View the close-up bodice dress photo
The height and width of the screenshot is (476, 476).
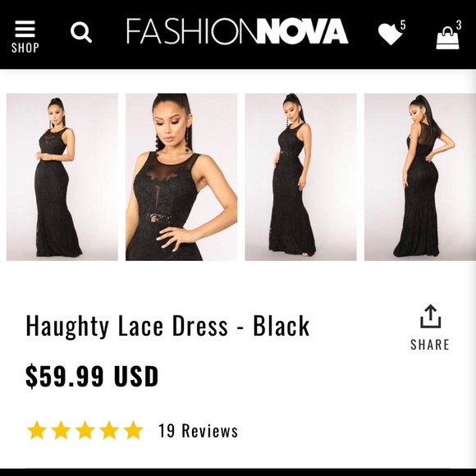click(181, 177)
